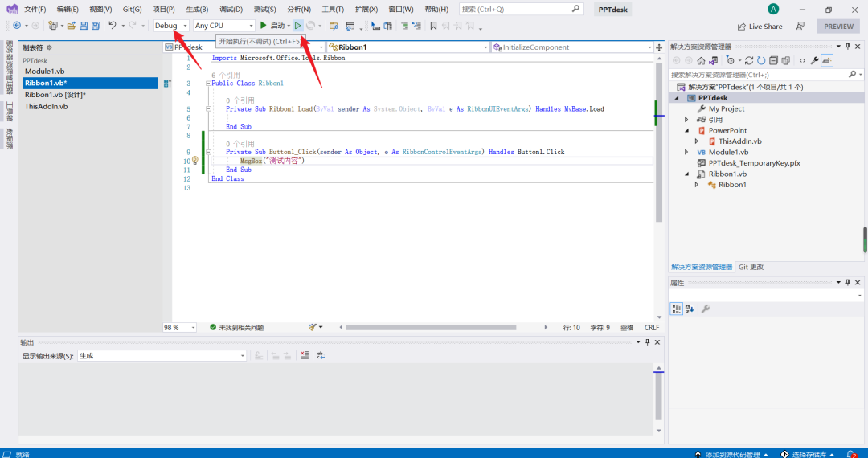868x458 pixels.
Task: Click 添加到源代码管理 in status bar
Action: pyautogui.click(x=732, y=454)
